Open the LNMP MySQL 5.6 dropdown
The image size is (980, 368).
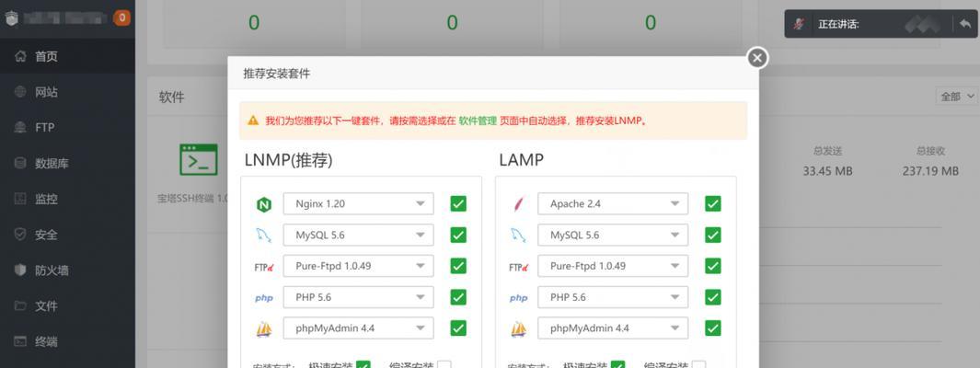[358, 235]
